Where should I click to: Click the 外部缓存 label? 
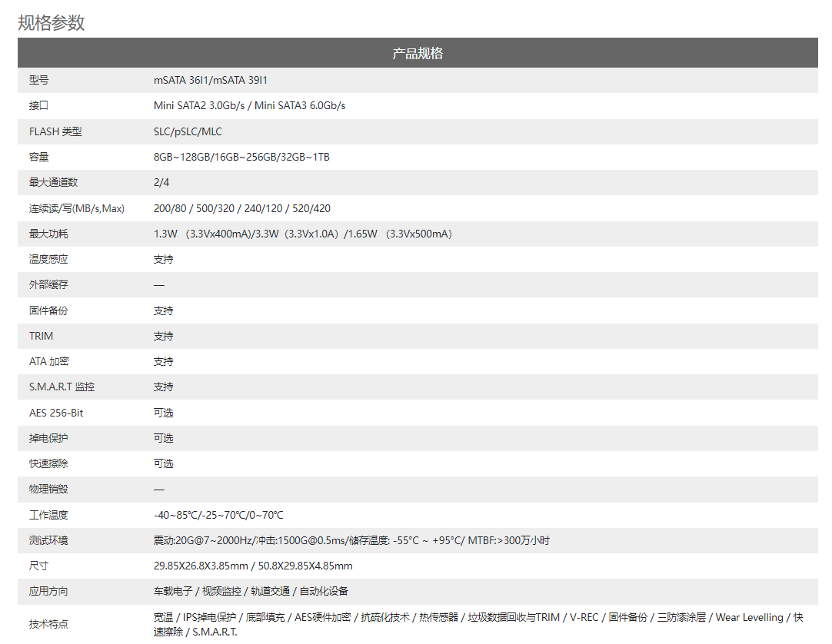(48, 285)
